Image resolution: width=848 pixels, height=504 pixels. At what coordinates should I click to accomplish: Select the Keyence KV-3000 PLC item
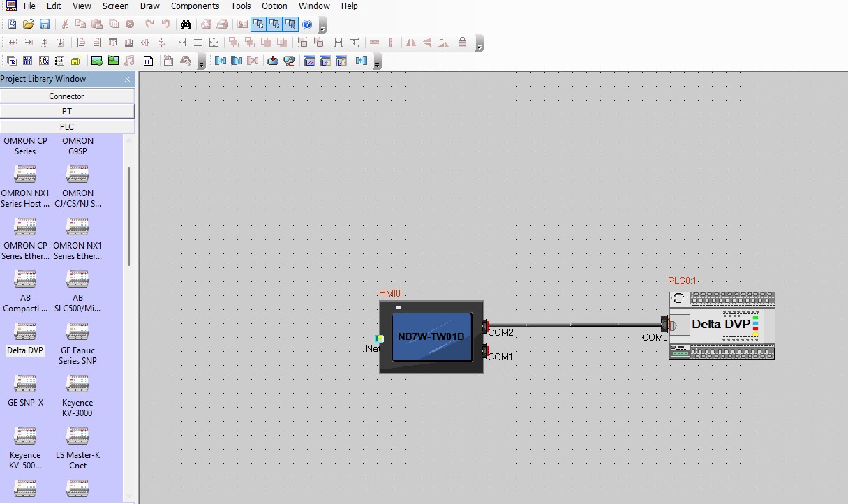(77, 396)
